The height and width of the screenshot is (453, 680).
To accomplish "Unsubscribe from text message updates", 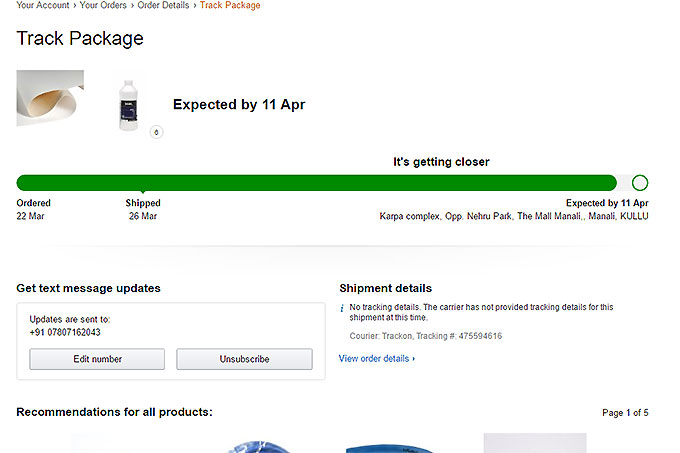I will point(244,359).
